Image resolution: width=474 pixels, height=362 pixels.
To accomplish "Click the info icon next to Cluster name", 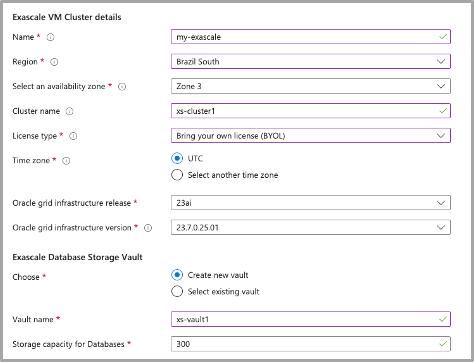I will coord(69,111).
